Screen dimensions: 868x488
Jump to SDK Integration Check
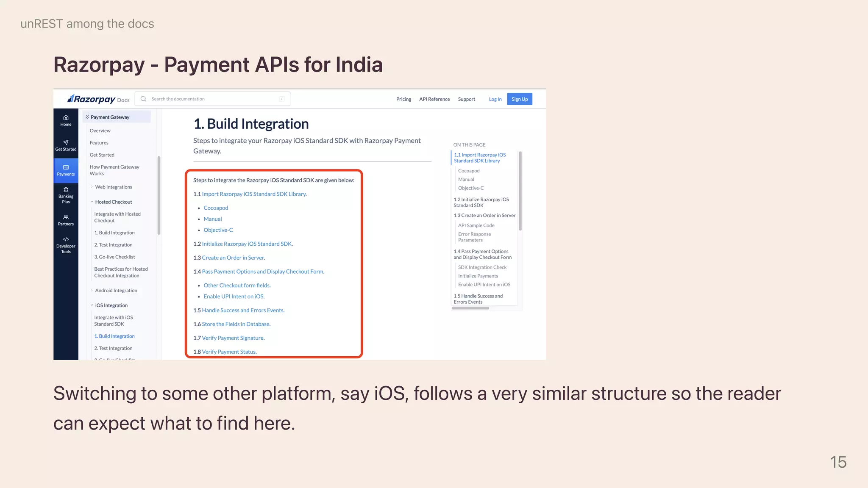coord(482,267)
